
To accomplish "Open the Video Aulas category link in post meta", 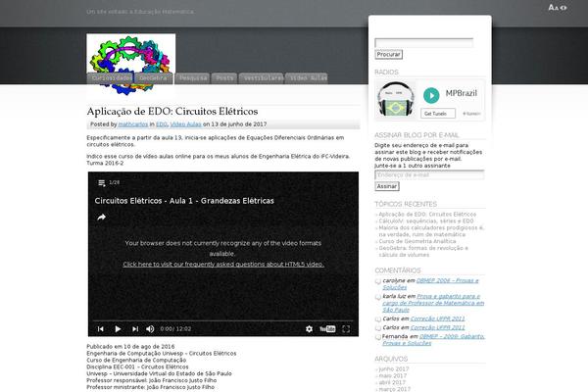I will pyautogui.click(x=185, y=124).
